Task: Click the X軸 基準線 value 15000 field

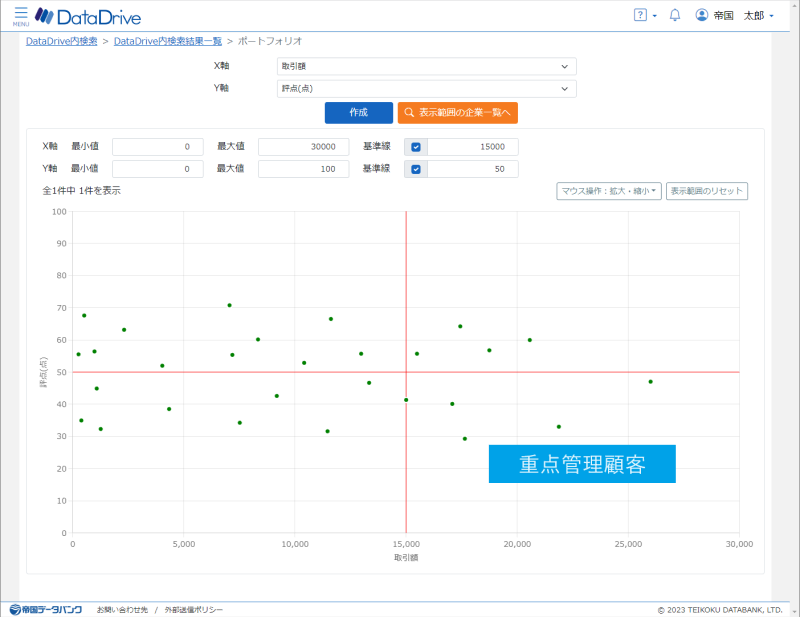Action: (x=473, y=147)
